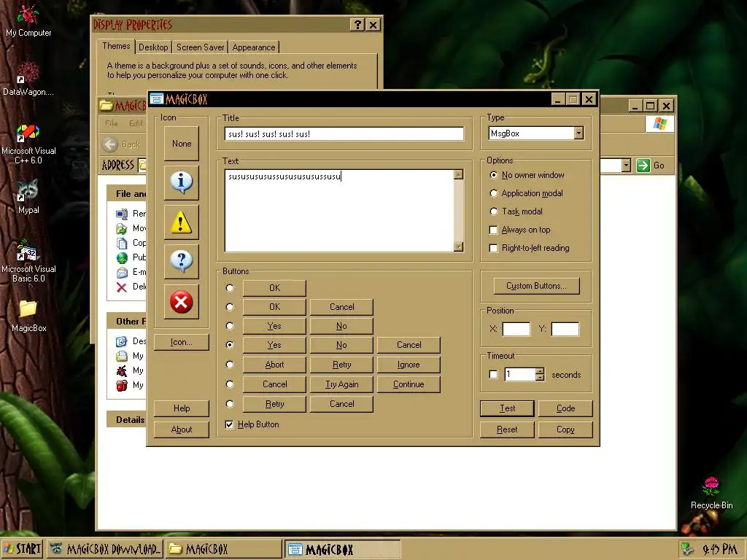Viewport: 747px width, 560px height.
Task: Click the Reset button
Action: (x=507, y=429)
